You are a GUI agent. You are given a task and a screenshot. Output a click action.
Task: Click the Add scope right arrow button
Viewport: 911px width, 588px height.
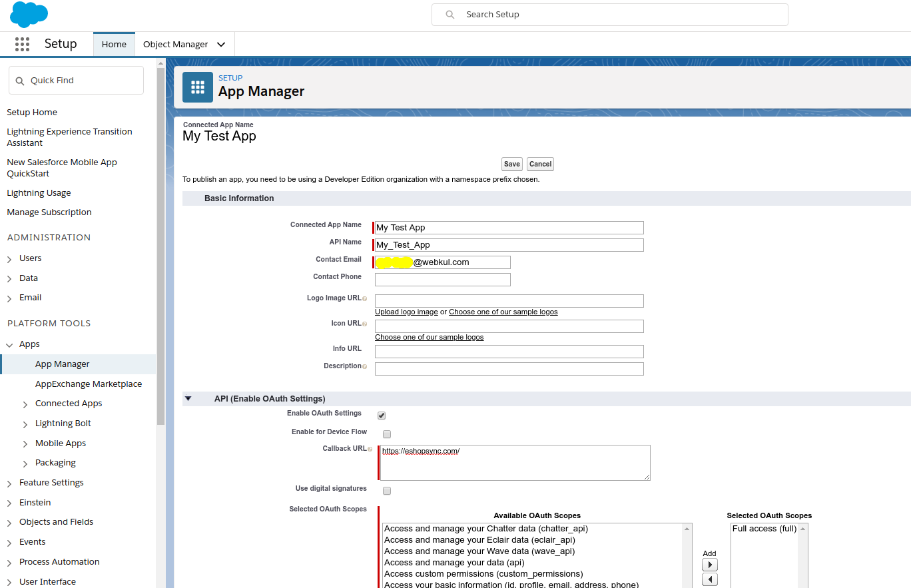coord(710,565)
